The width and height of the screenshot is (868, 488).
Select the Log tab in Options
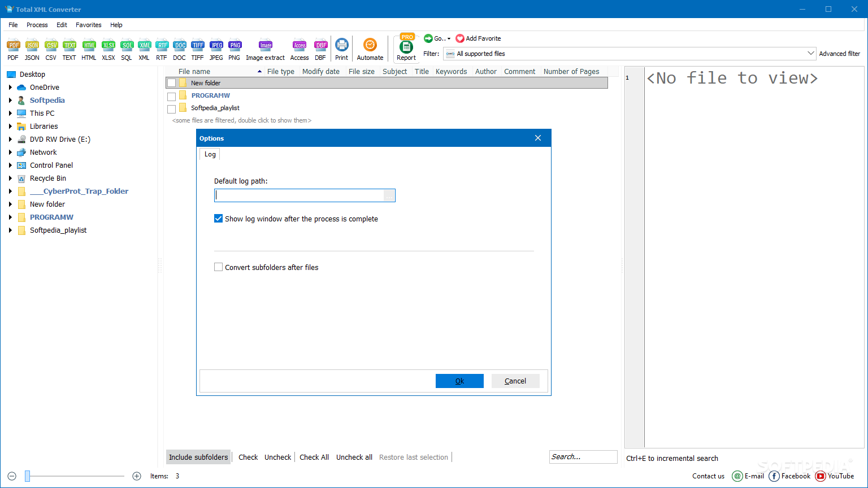[x=210, y=154]
